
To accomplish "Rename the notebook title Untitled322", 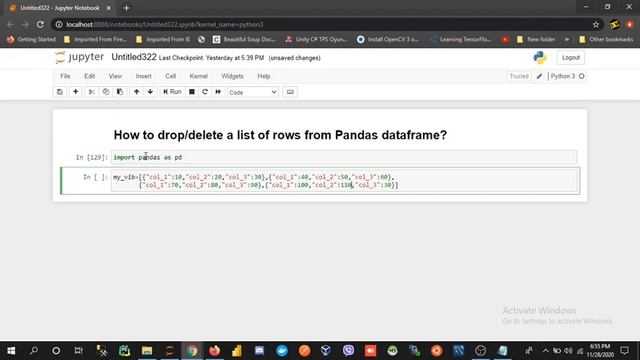I will (134, 57).
